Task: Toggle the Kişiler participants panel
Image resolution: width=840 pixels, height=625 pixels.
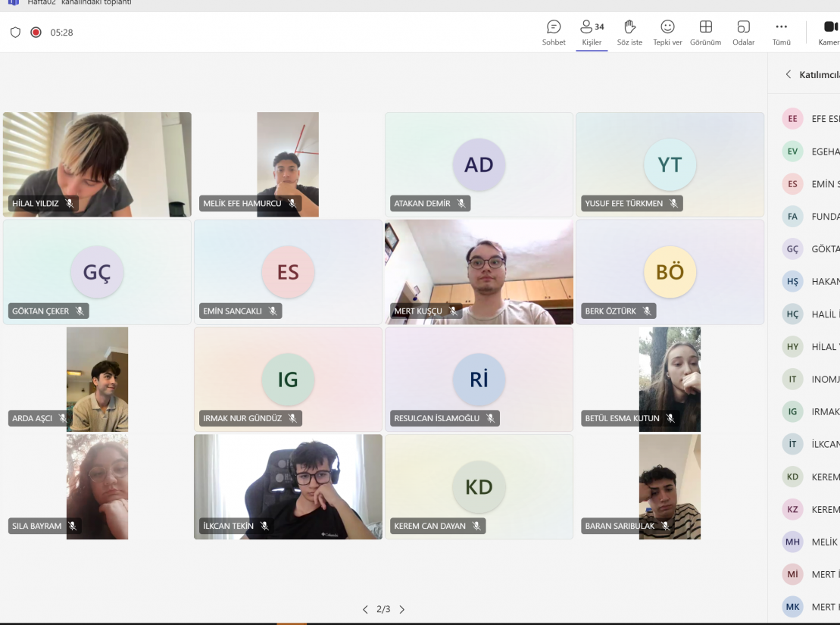Action: tap(592, 33)
